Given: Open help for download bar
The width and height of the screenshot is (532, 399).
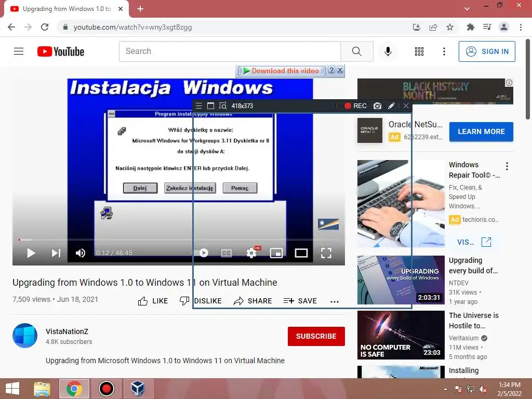Looking at the screenshot, I should click(x=331, y=70).
